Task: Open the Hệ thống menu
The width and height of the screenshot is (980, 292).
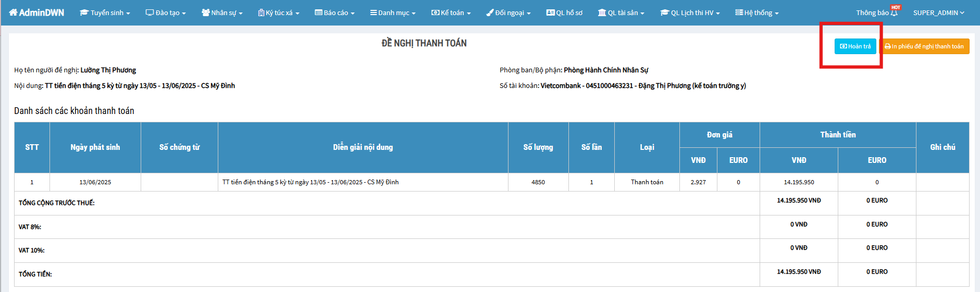Action: 757,12
